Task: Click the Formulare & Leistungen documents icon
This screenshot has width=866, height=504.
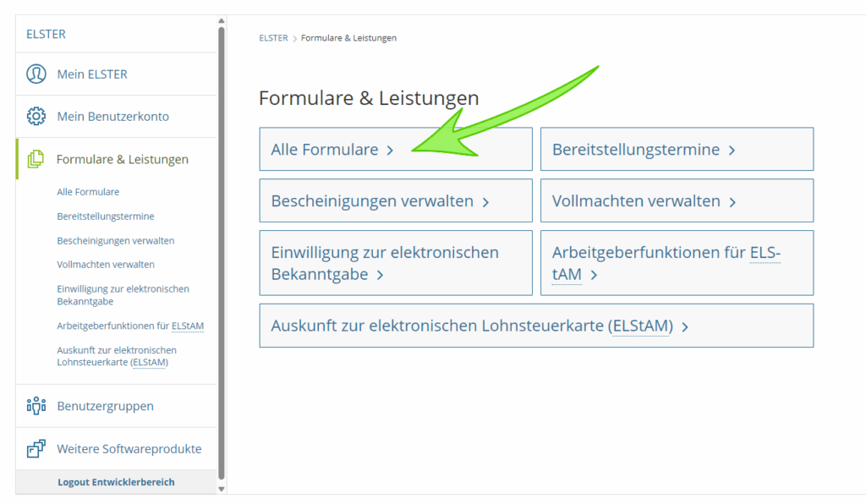Action: (36, 159)
